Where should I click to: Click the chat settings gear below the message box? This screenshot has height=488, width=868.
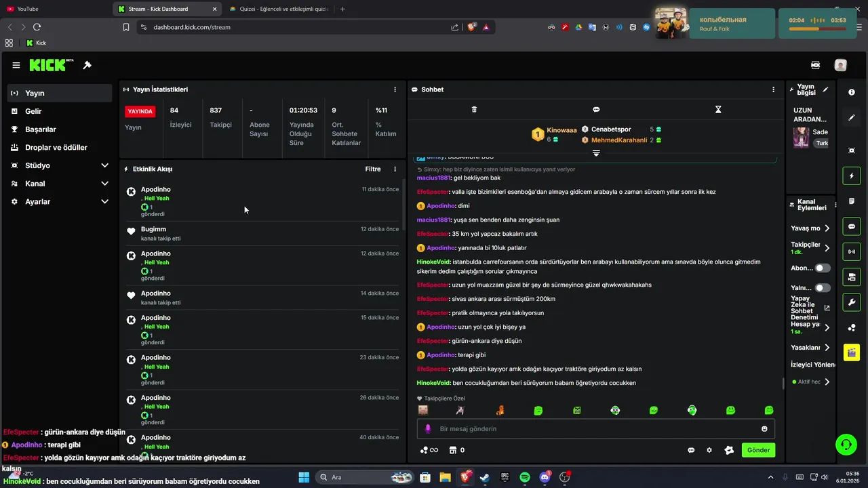709,450
